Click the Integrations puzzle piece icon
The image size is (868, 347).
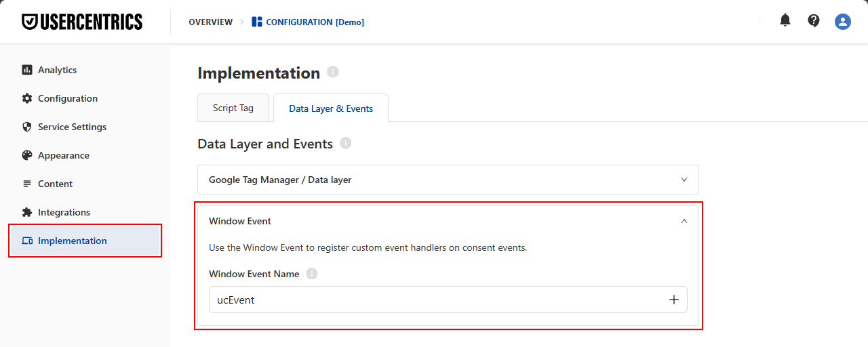click(x=27, y=212)
